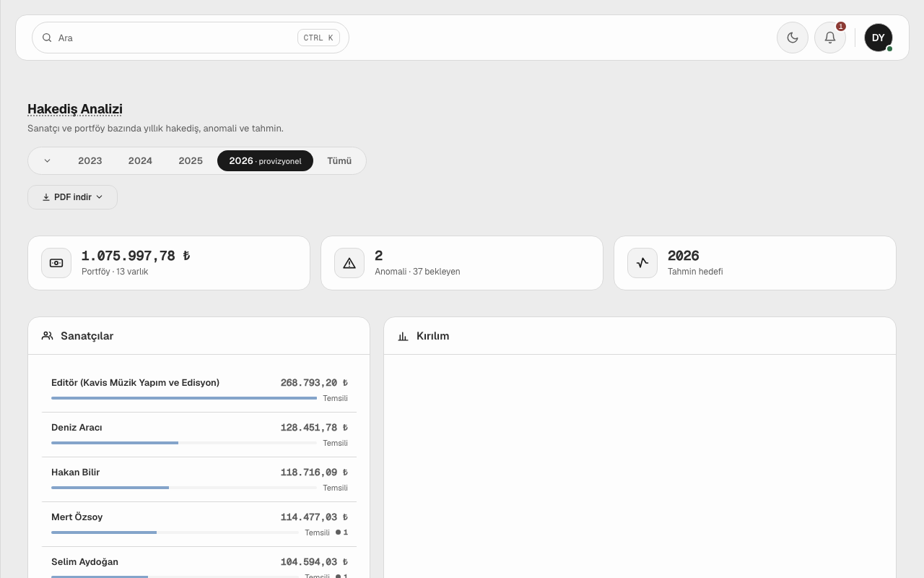
Task: Select the 2024 year tab
Action: (x=140, y=160)
